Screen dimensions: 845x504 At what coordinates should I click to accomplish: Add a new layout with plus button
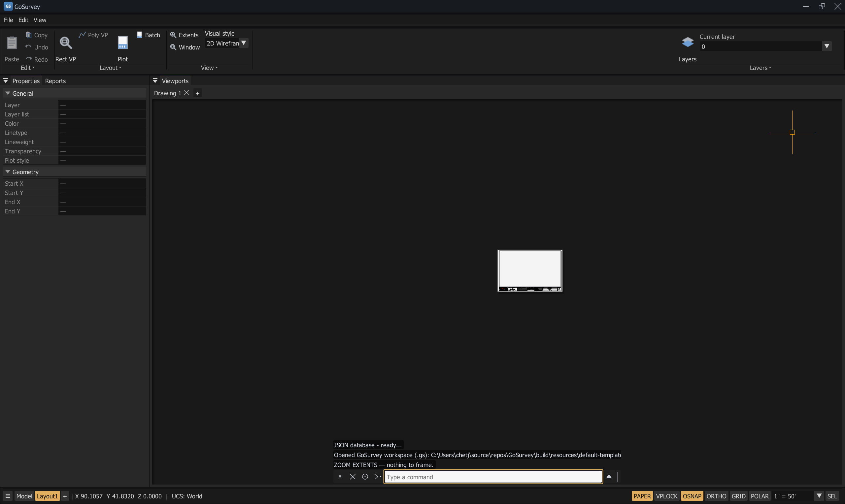click(x=65, y=496)
